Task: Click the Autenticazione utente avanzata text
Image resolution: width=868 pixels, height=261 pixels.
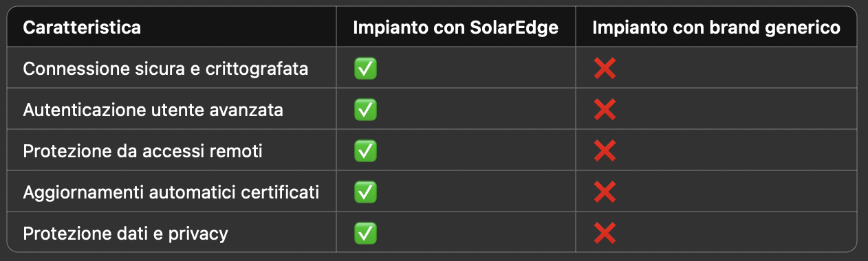Action: [x=153, y=110]
